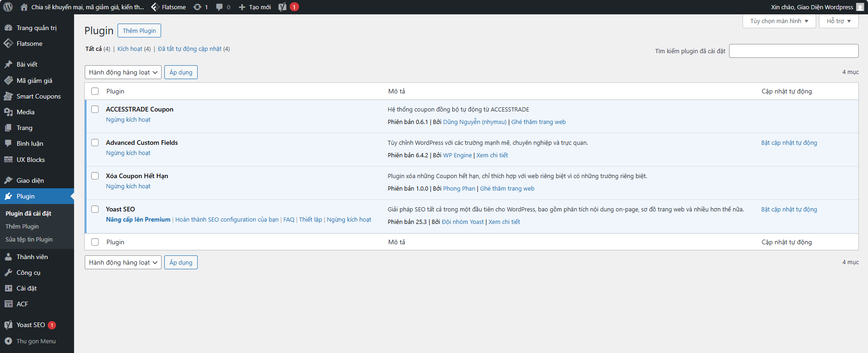The image size is (868, 353).
Task: Click the Giao diện paintbrush icon
Action: click(x=8, y=180)
